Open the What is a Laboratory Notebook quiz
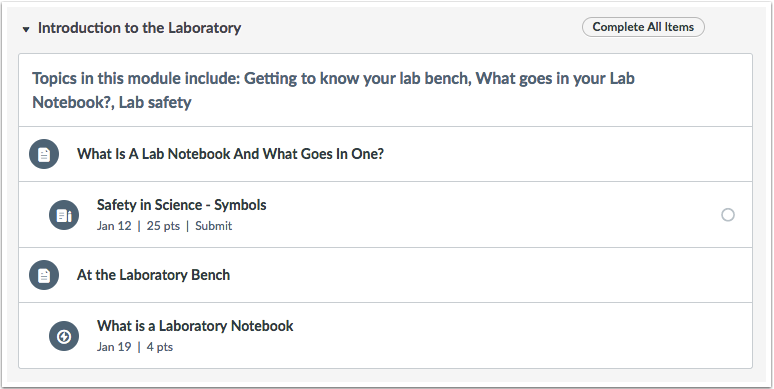Viewport: 774px width, 389px height. [195, 326]
